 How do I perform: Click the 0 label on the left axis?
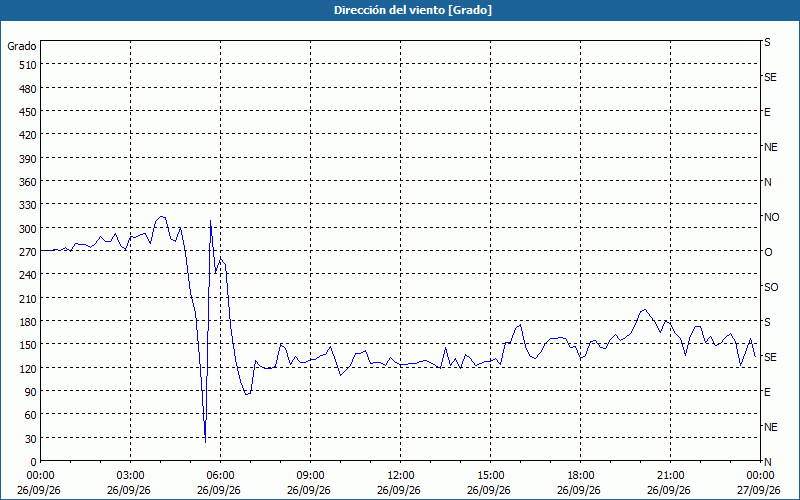pyautogui.click(x=34, y=462)
